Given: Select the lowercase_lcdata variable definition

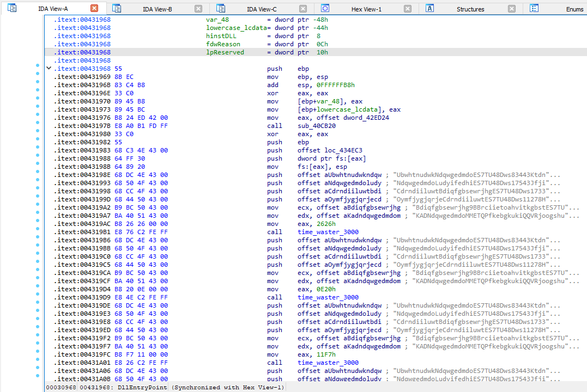Looking at the screenshot, I should [x=236, y=28].
